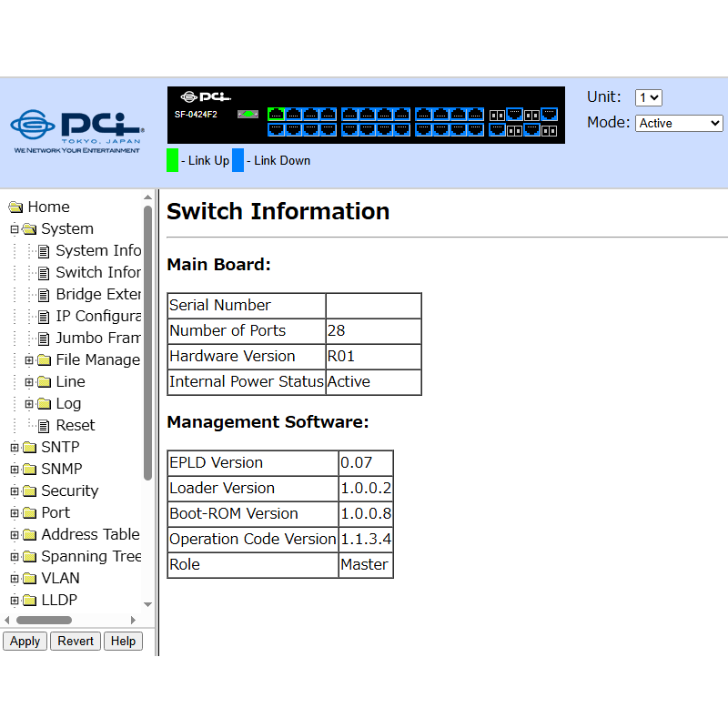Open Bridge Extension in the navigation tree

pos(97,295)
